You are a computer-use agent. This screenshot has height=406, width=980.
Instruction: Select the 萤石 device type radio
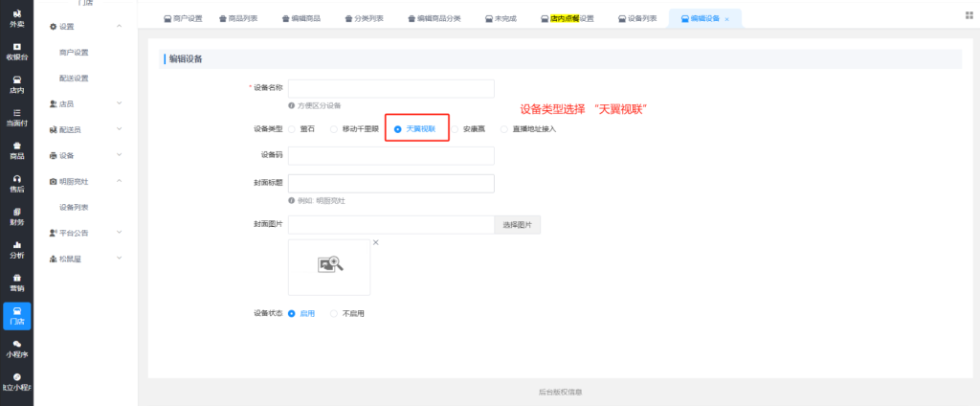(x=292, y=129)
